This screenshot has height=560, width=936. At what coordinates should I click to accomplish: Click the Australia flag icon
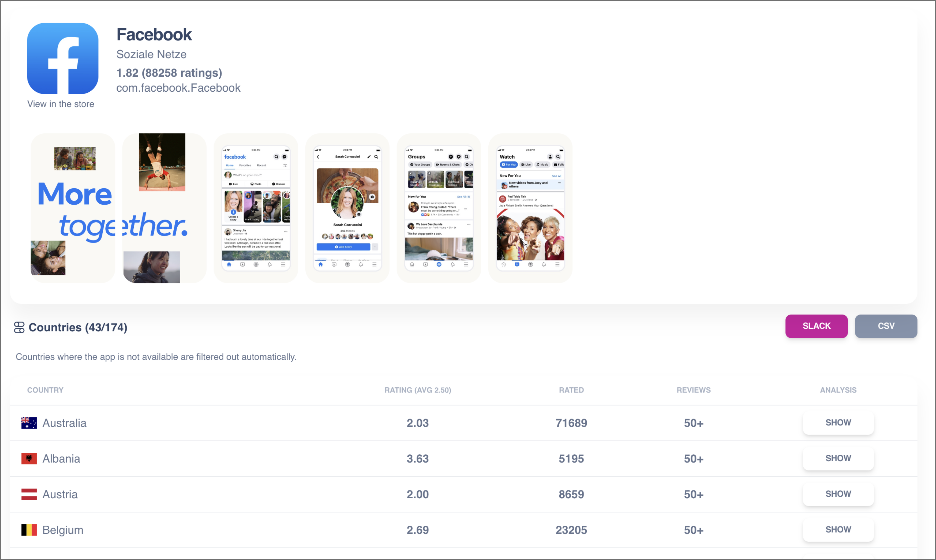pyautogui.click(x=29, y=423)
